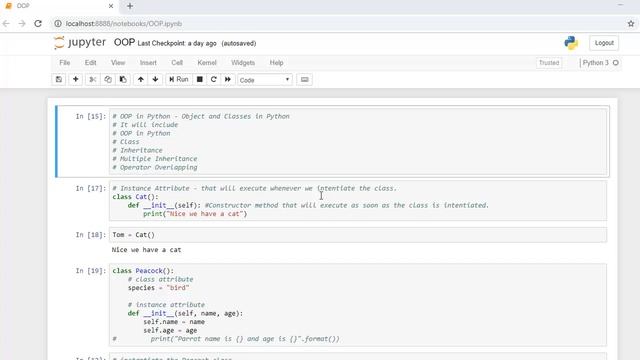Move selected cell down arrow
Image resolution: width=640 pixels, height=360 pixels.
pos(155,80)
